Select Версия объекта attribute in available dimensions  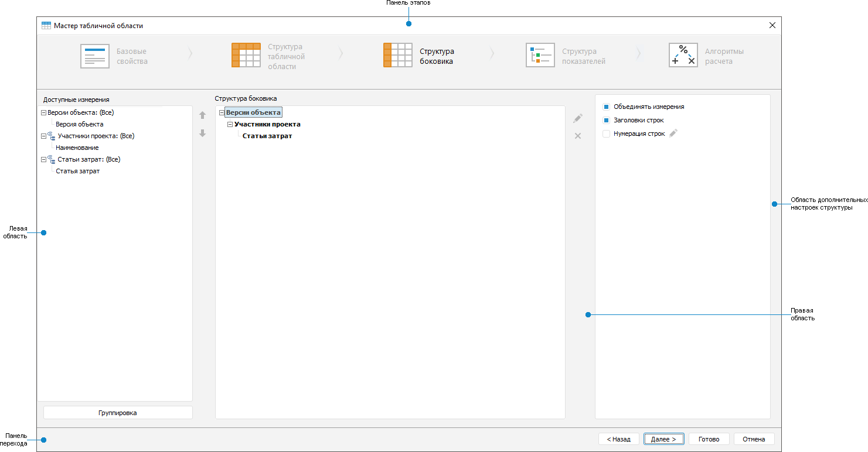[x=80, y=124]
